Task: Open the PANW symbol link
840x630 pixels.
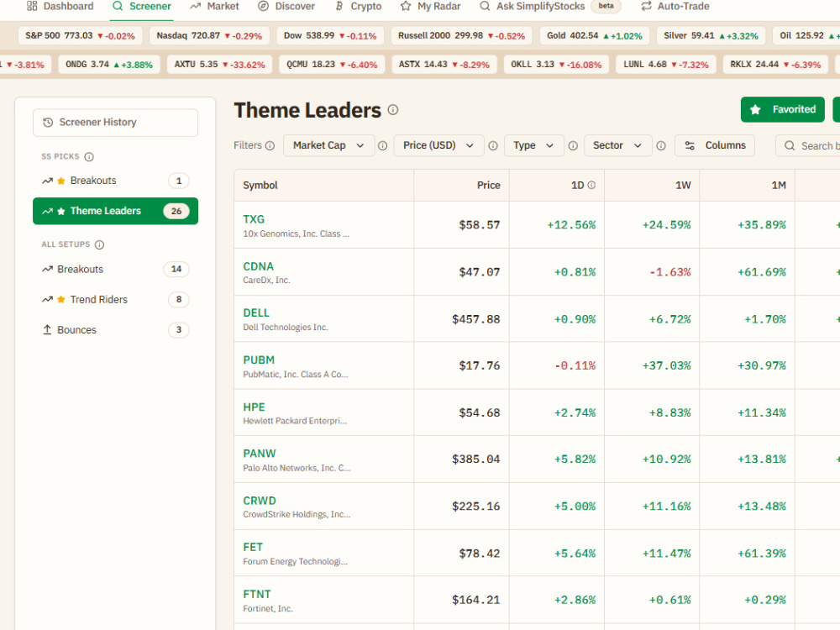Action: (260, 454)
